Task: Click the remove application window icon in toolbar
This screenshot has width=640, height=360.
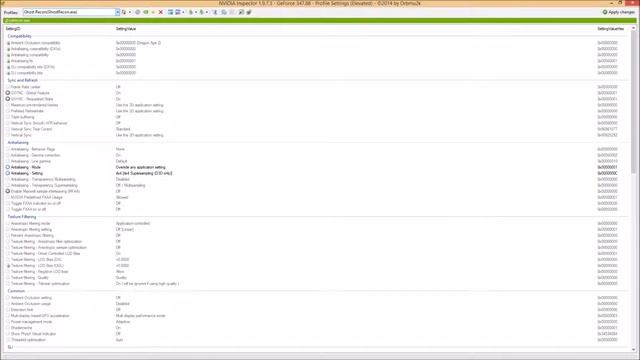Action: [178, 12]
